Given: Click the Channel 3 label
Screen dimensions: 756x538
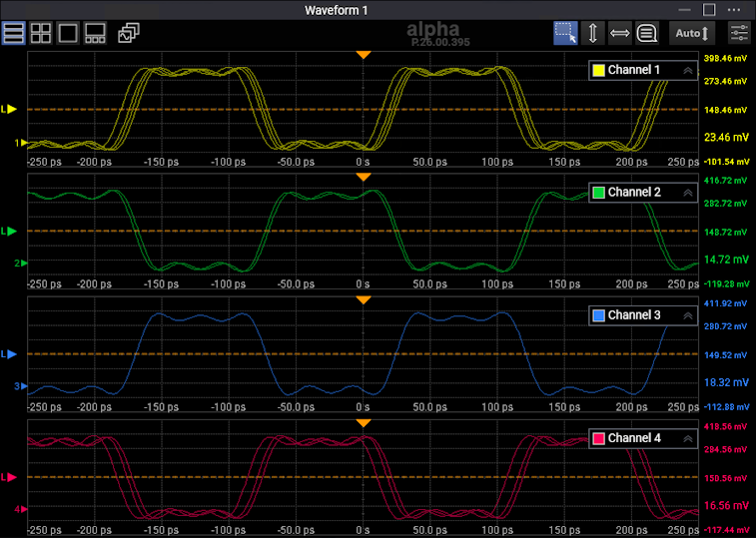Looking at the screenshot, I should click(634, 315).
